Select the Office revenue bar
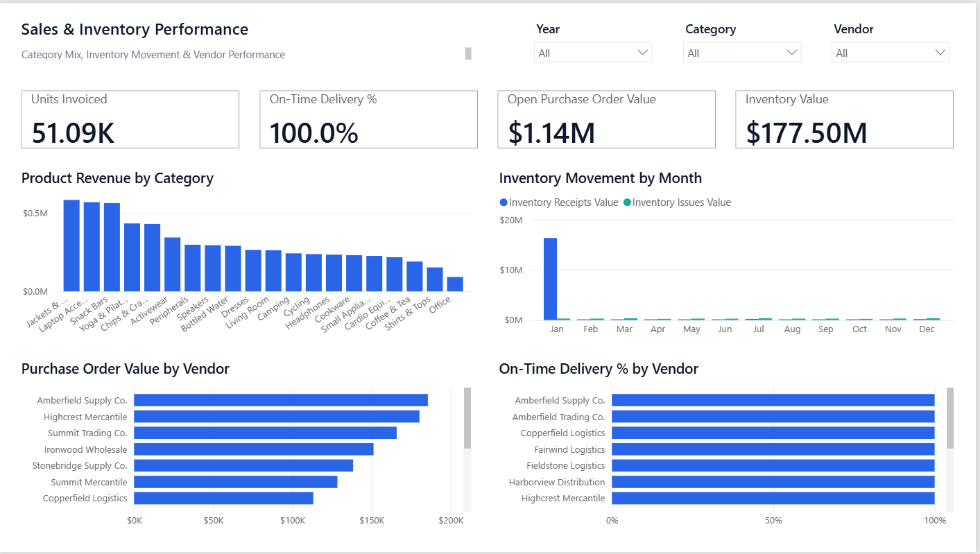 (455, 284)
